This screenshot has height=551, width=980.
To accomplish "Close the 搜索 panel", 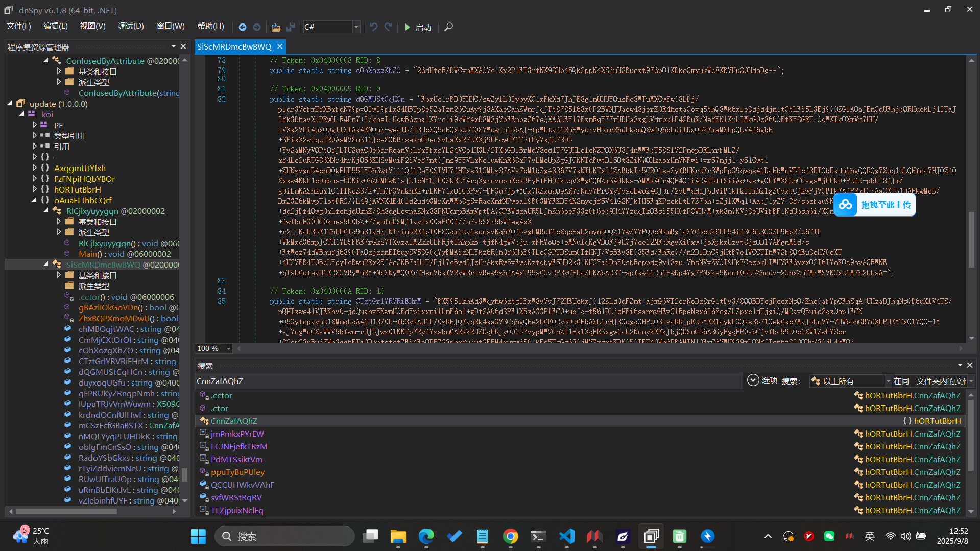I will 970,365.
